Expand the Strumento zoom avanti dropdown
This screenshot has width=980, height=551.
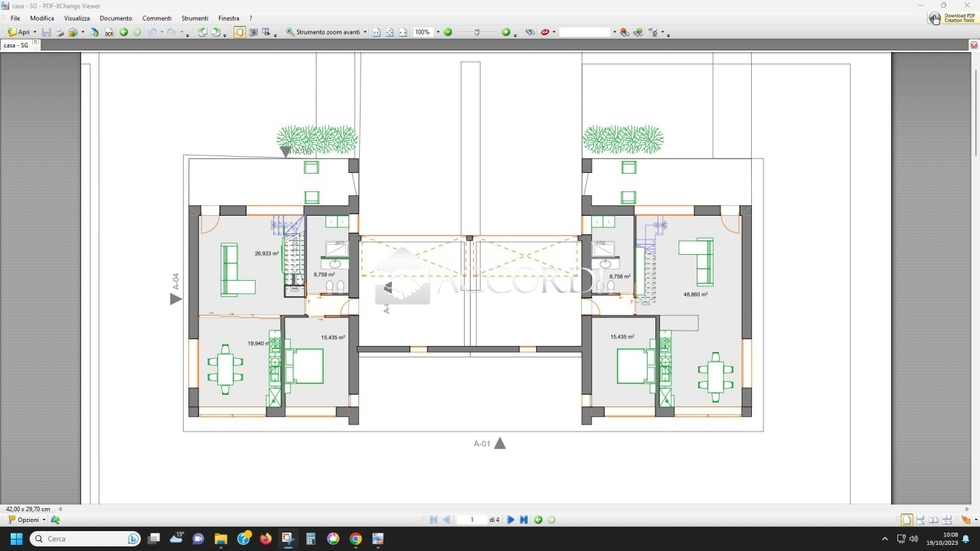tap(365, 32)
